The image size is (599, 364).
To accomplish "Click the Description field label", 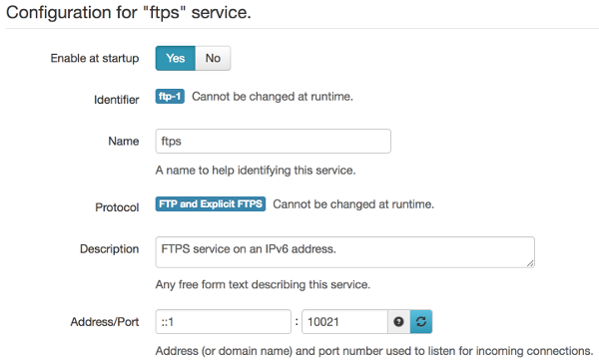I will click(x=109, y=248).
